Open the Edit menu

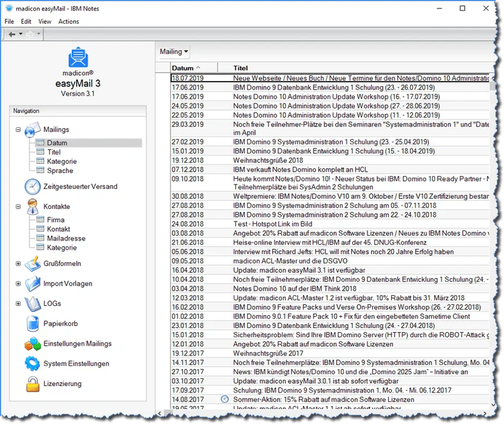point(26,22)
